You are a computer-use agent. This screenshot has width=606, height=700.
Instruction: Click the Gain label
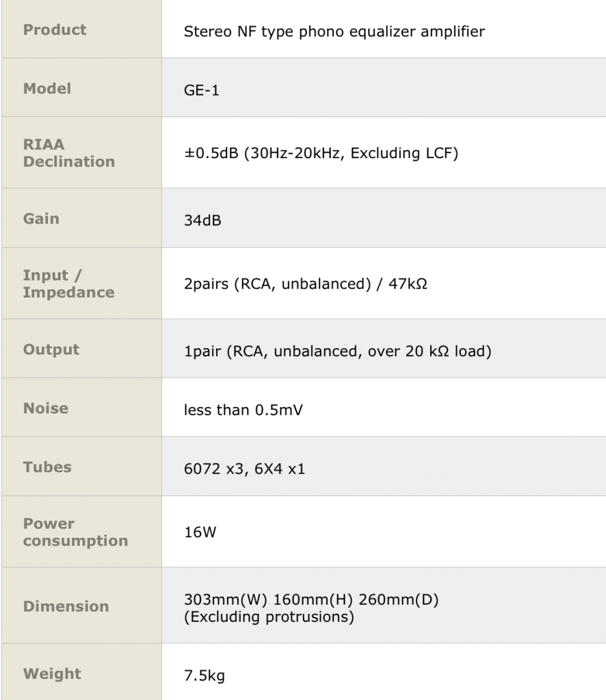[x=41, y=219]
